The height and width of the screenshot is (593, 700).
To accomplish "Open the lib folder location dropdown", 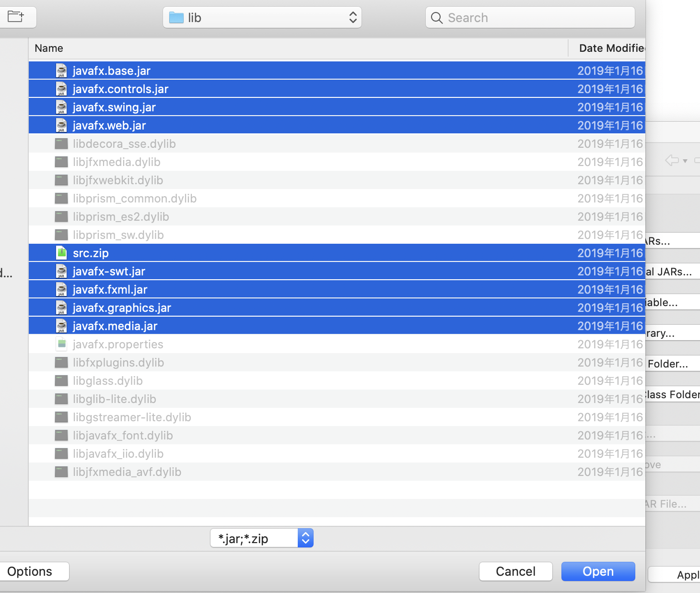I will [262, 17].
